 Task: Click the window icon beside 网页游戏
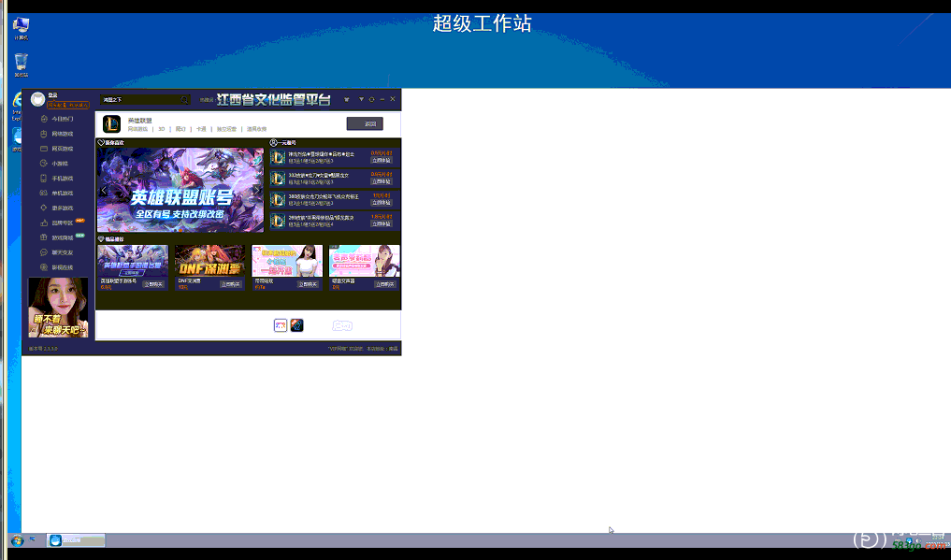(44, 149)
